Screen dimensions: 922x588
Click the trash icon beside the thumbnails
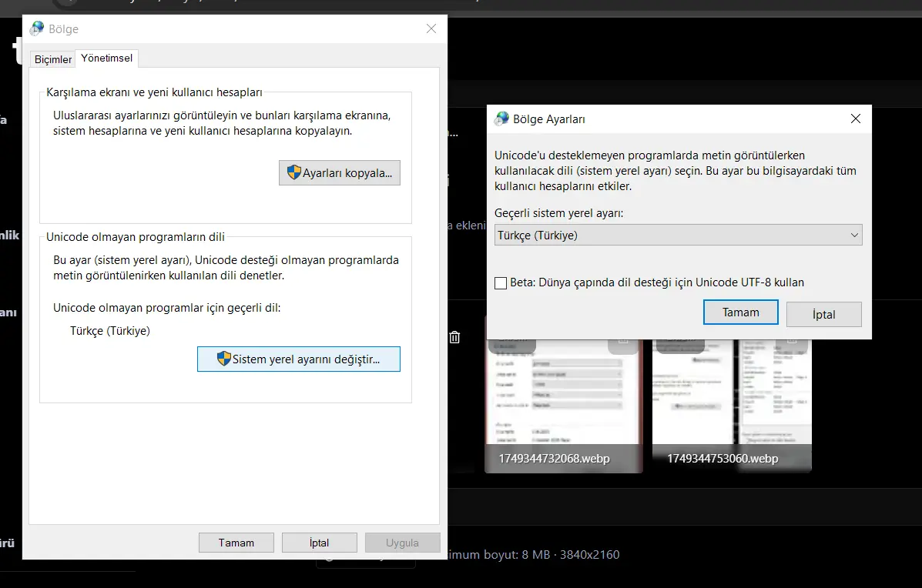(x=454, y=337)
